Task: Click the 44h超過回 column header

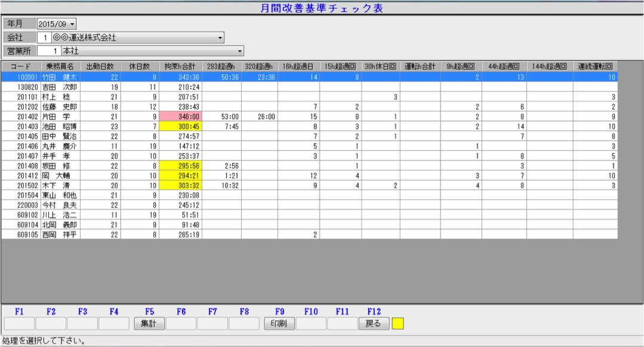Action: coord(504,66)
